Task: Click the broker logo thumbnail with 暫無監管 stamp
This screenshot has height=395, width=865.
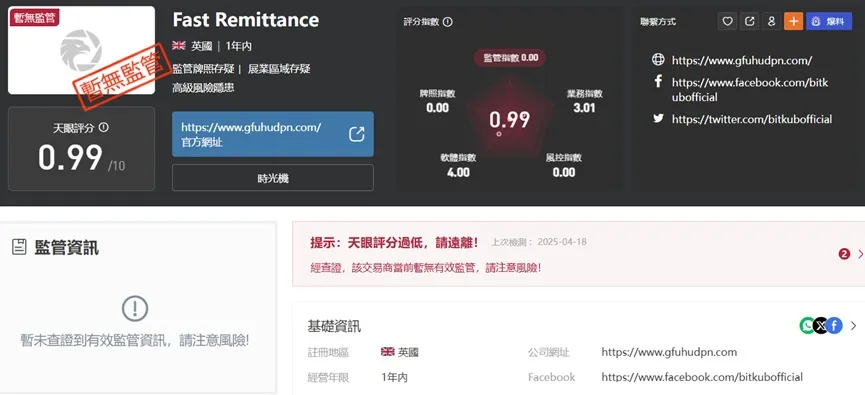Action: (x=81, y=50)
